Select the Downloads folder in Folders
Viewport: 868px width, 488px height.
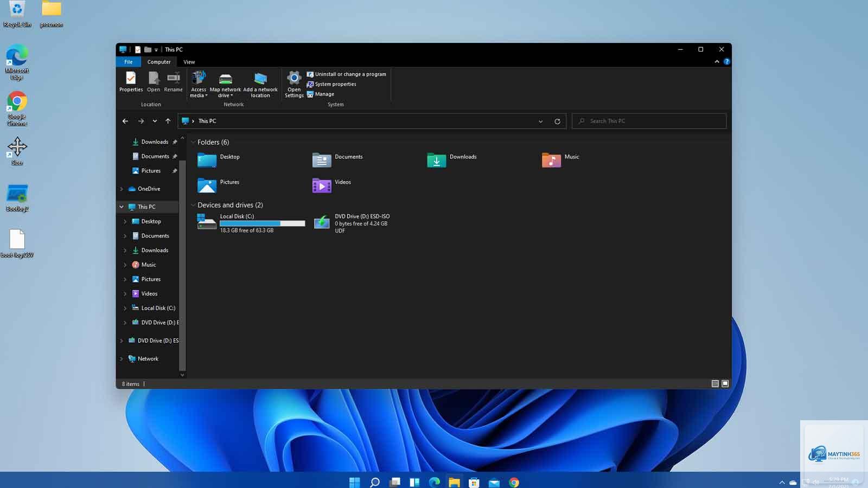[452, 159]
